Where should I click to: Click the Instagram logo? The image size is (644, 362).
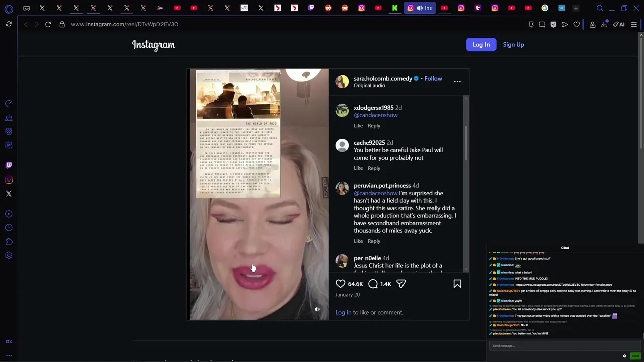pos(153,45)
